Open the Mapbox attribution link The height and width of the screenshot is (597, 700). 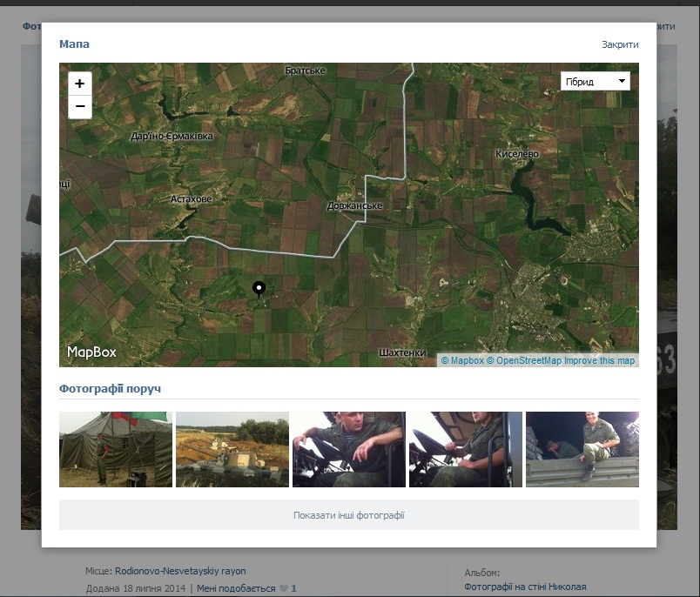click(x=462, y=360)
